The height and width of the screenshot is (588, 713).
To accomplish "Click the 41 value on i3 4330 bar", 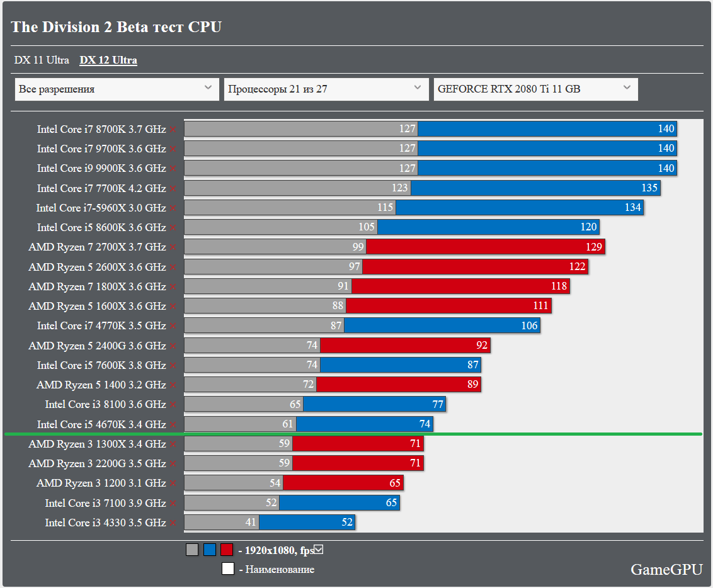I will (x=251, y=522).
